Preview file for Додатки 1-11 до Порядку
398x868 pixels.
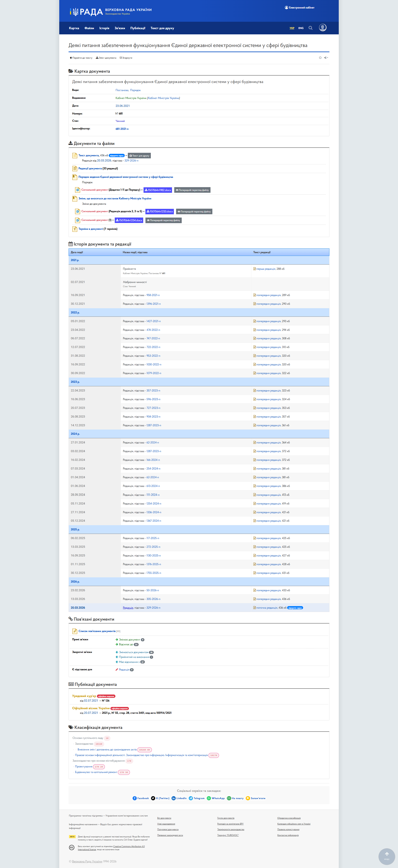coord(192,190)
